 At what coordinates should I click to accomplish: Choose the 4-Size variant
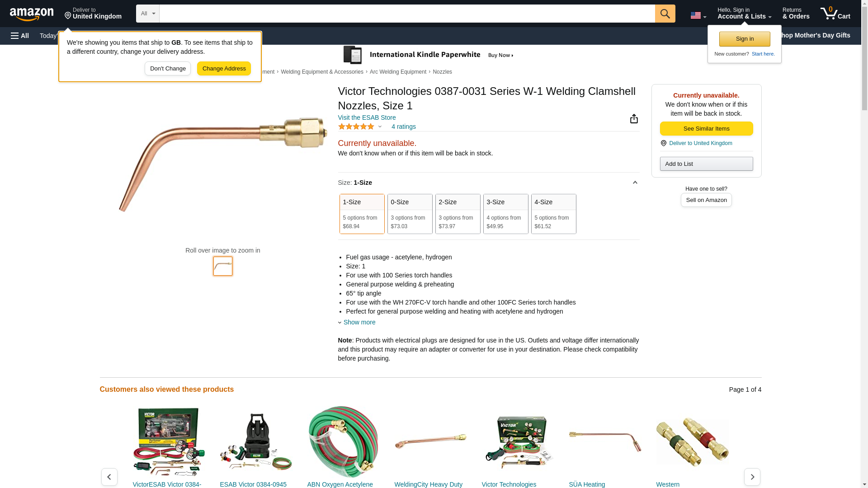pyautogui.click(x=554, y=214)
